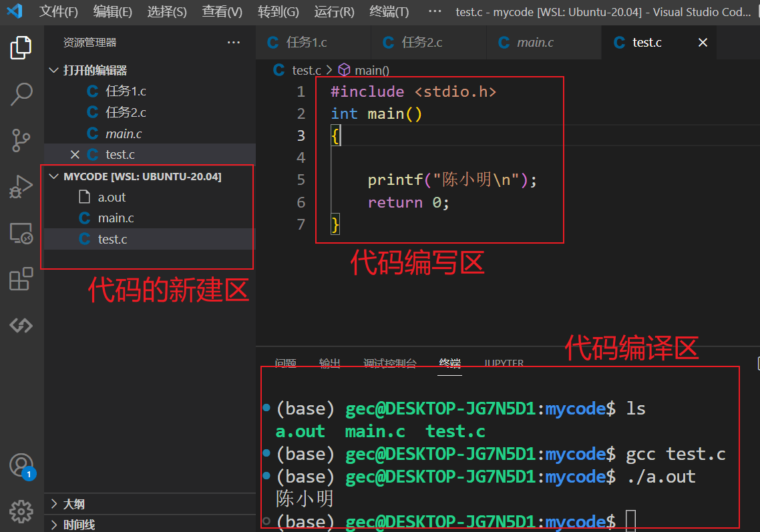The width and height of the screenshot is (760, 532).
Task: Open main.c in the MYCODE folder
Action: pyautogui.click(x=150, y=218)
